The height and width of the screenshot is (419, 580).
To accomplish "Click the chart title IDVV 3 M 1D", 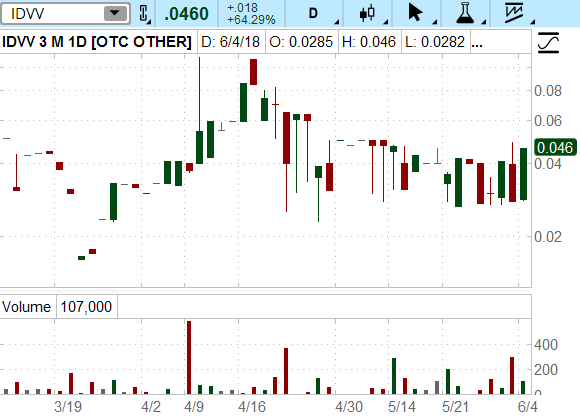I will [97, 42].
